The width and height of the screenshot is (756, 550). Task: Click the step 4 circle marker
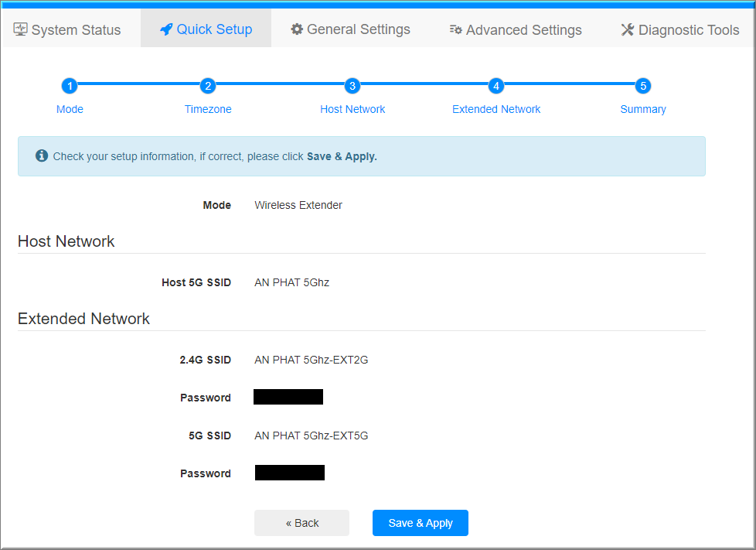(x=496, y=86)
